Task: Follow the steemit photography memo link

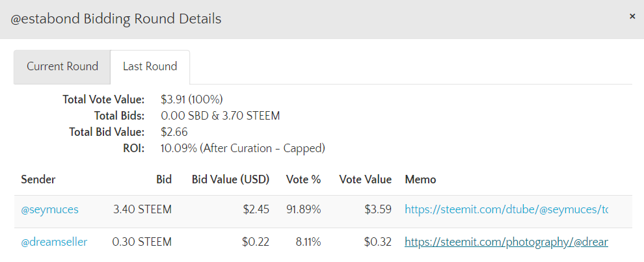Action: pos(506,242)
